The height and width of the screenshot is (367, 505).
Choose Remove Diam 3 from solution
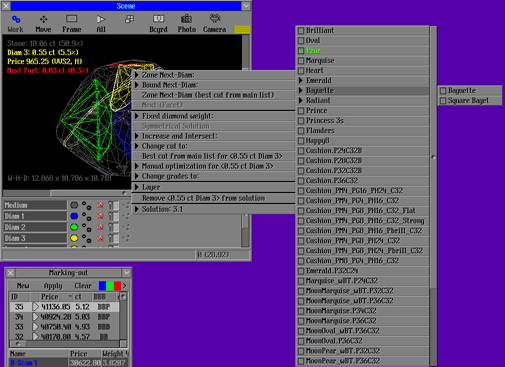click(x=214, y=198)
